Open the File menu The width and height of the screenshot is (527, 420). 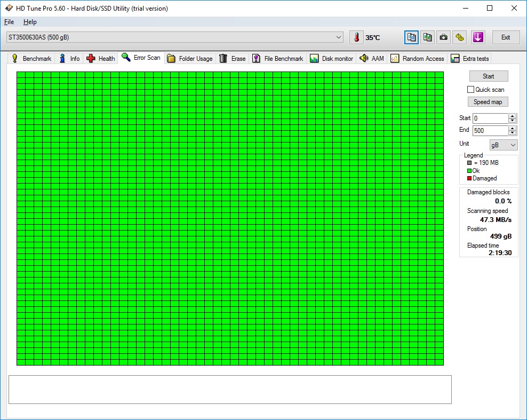tap(9, 22)
